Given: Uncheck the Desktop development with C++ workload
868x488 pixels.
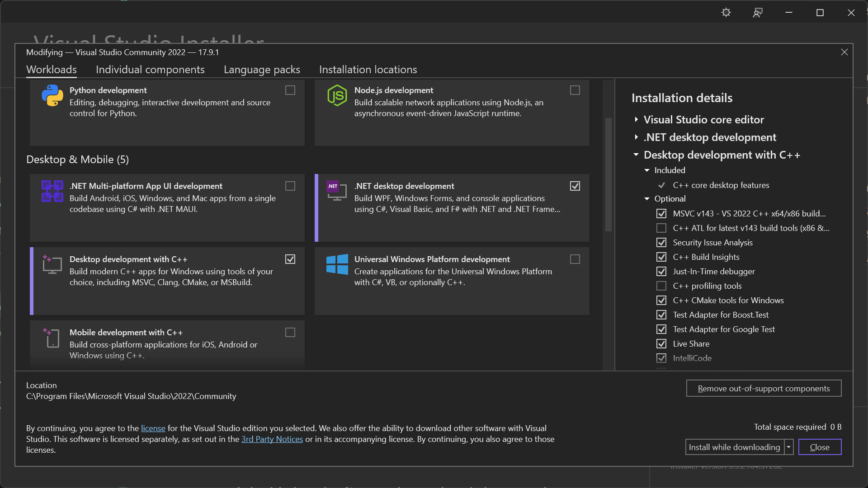Looking at the screenshot, I should pos(290,259).
